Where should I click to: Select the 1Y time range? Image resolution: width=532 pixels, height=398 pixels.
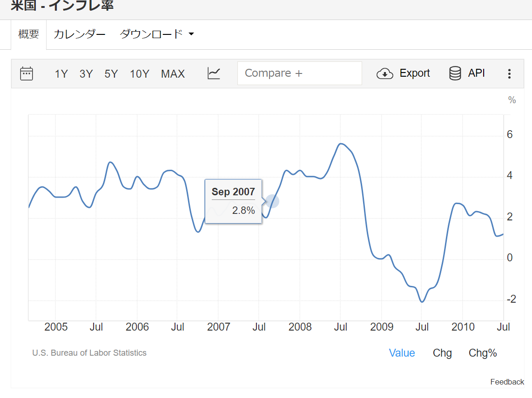(x=61, y=74)
